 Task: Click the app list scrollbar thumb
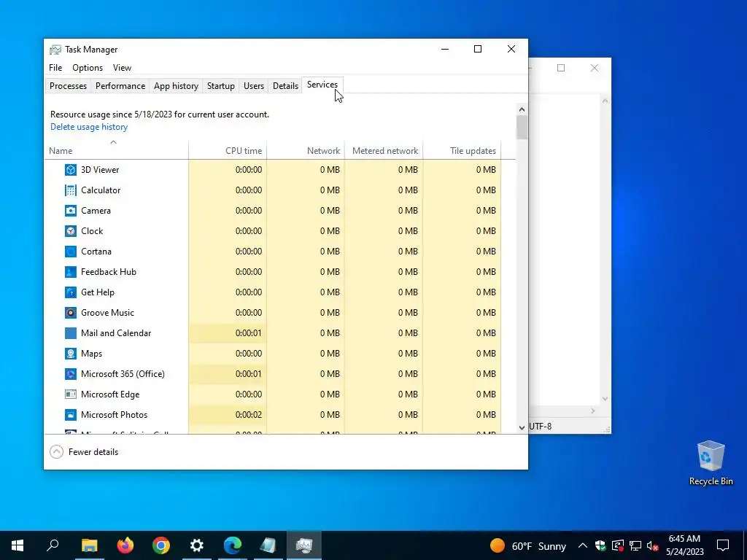[522, 127]
